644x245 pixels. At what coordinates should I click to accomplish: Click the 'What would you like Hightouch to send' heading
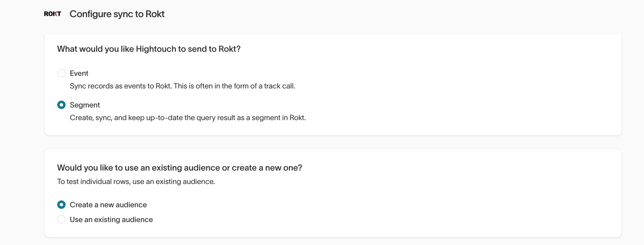click(x=149, y=49)
